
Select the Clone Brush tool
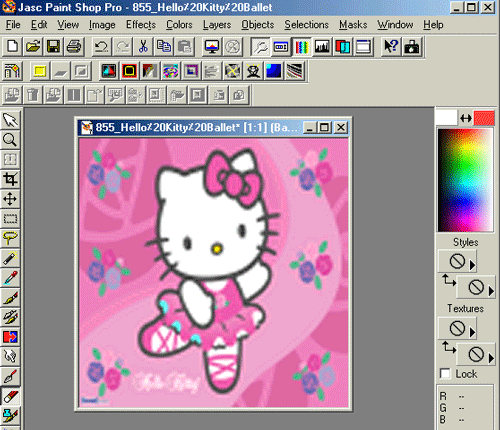click(10, 317)
